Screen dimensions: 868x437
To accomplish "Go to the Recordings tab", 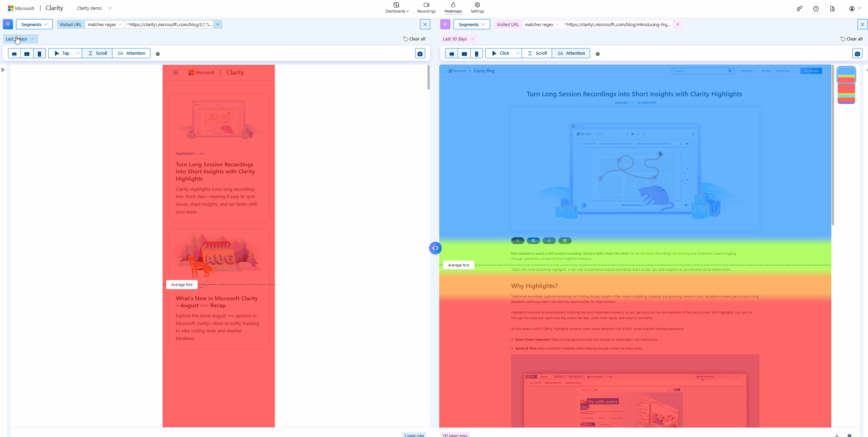I will click(426, 8).
